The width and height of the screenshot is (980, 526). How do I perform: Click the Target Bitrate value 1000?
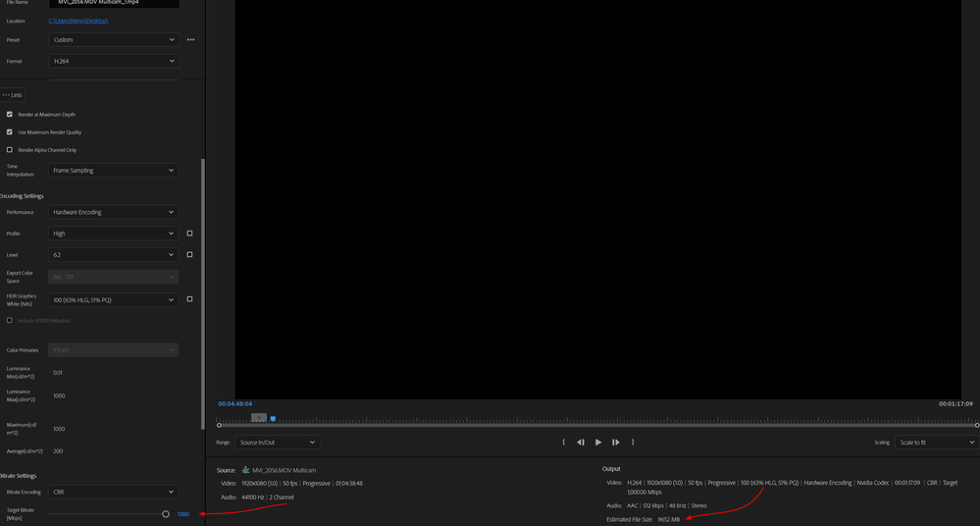[183, 514]
